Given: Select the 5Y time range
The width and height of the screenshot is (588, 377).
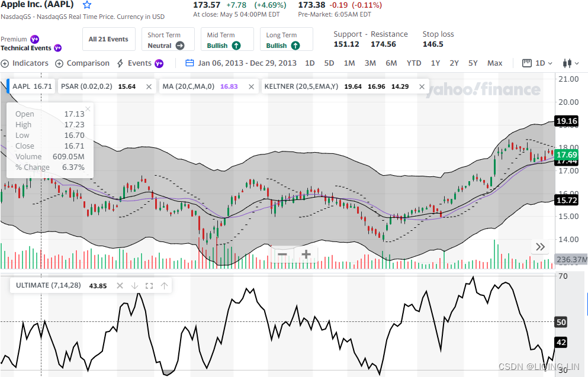Looking at the screenshot, I should [473, 63].
